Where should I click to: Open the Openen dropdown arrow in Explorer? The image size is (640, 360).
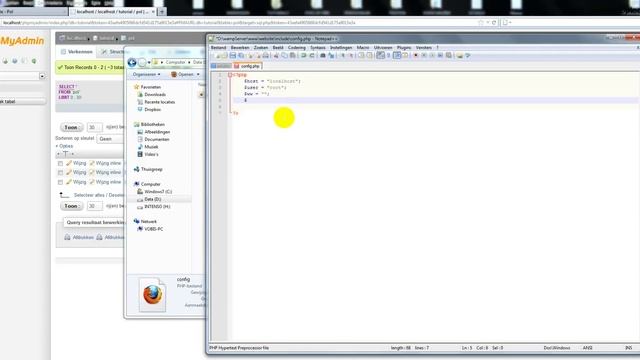(198, 74)
